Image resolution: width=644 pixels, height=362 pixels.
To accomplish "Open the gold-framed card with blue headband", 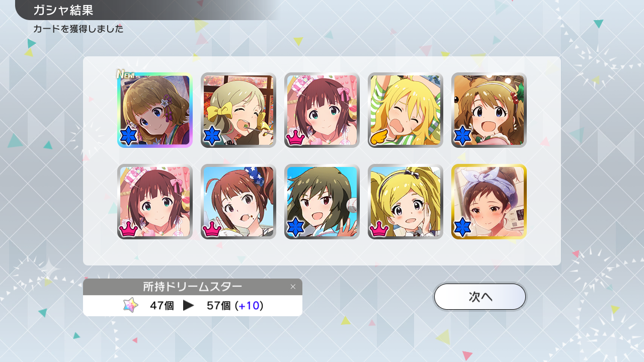I will (489, 202).
